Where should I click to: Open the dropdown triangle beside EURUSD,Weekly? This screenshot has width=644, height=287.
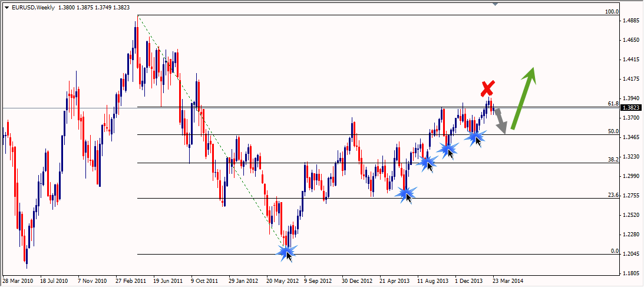click(x=5, y=6)
